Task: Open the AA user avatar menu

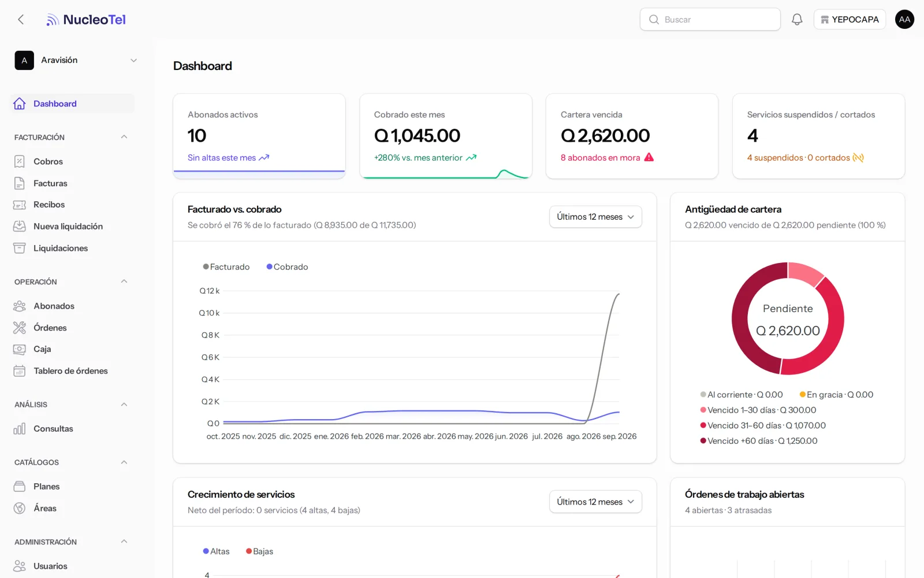Action: pyautogui.click(x=904, y=20)
